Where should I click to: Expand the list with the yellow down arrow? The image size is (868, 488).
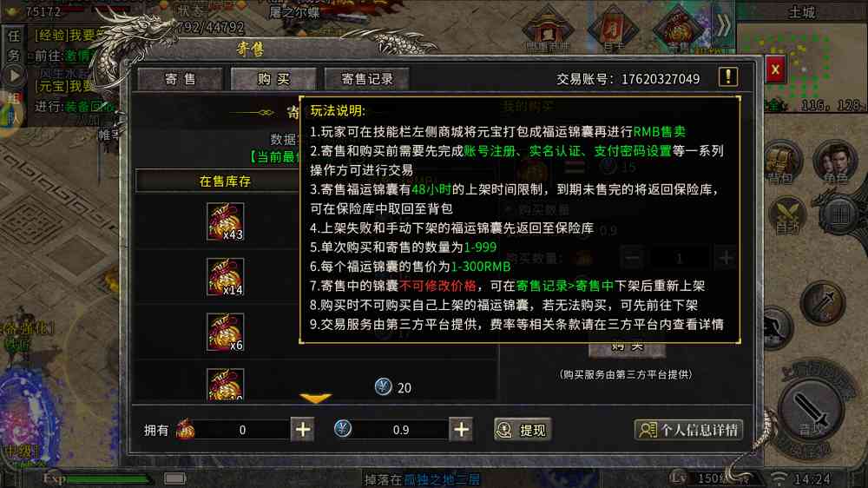click(315, 398)
